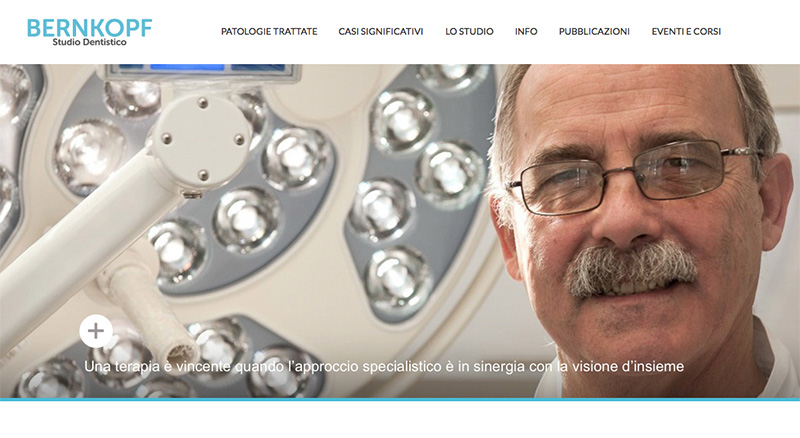800x438 pixels.
Task: Go to the Lo Studio page
Action: pos(469,32)
